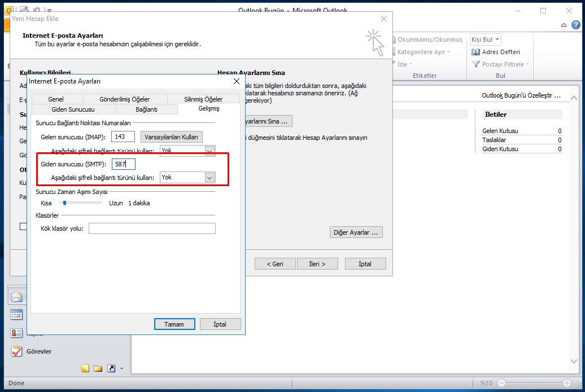Switch to the Bağlantı tab
The height and width of the screenshot is (392, 585).
[x=146, y=109]
